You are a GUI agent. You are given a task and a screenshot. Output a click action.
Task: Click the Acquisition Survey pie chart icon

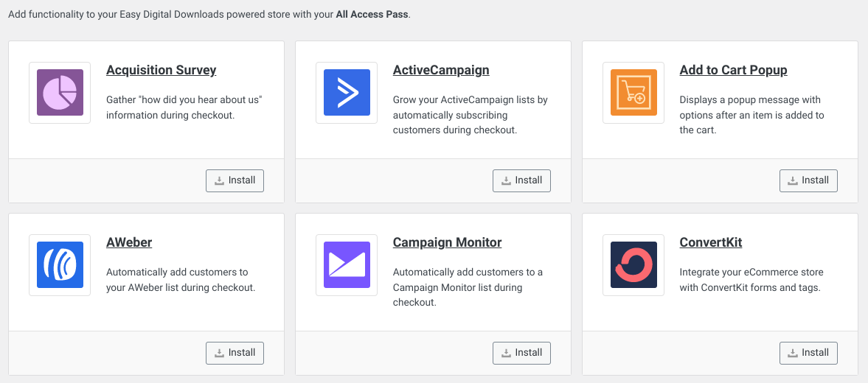[60, 93]
